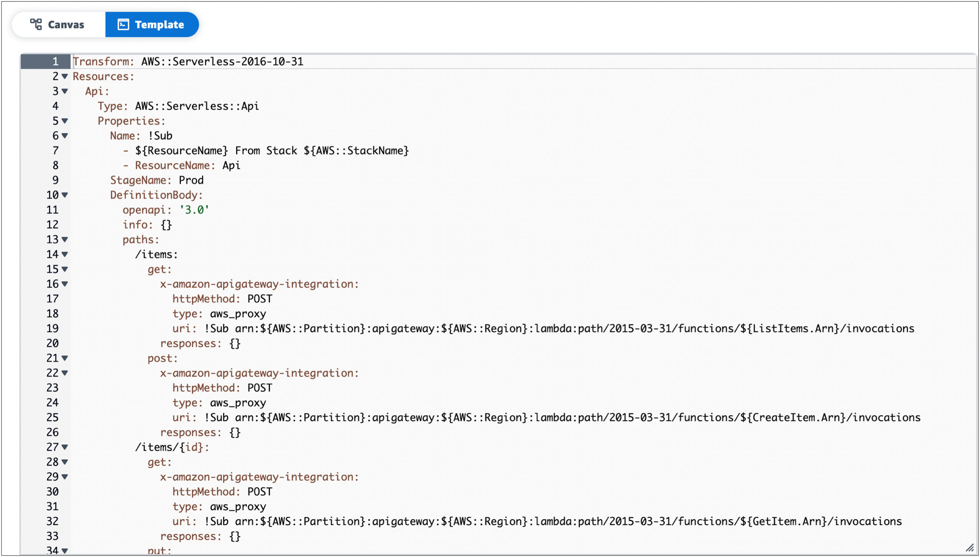This screenshot has height=557, width=980.
Task: Collapse the get method under /items
Action: (64, 269)
